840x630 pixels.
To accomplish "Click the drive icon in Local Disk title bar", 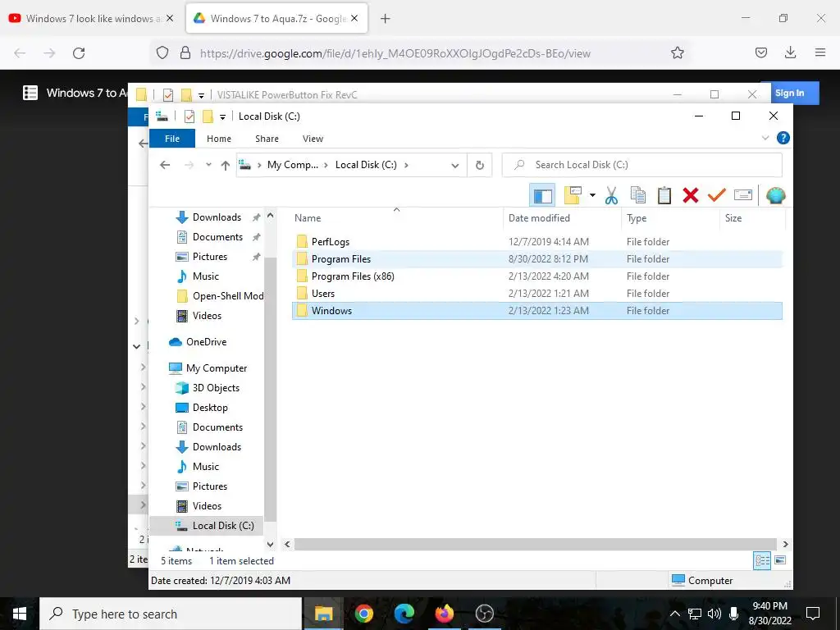I will pos(162,116).
